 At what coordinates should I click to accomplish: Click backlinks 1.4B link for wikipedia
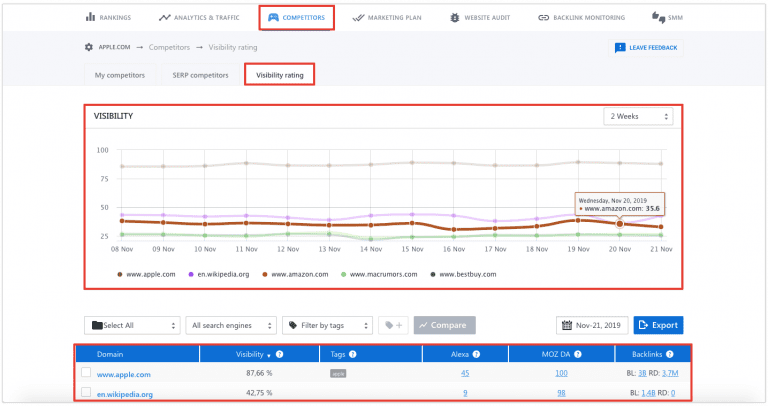point(648,393)
